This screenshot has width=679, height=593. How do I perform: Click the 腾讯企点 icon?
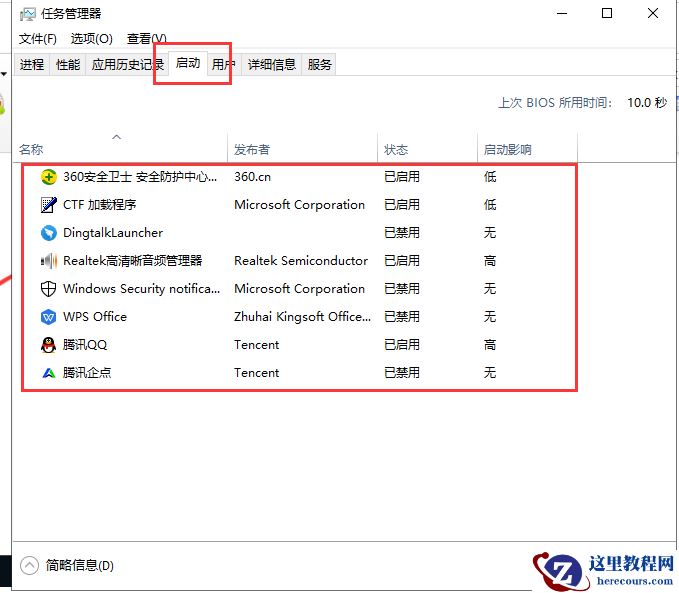click(48, 373)
